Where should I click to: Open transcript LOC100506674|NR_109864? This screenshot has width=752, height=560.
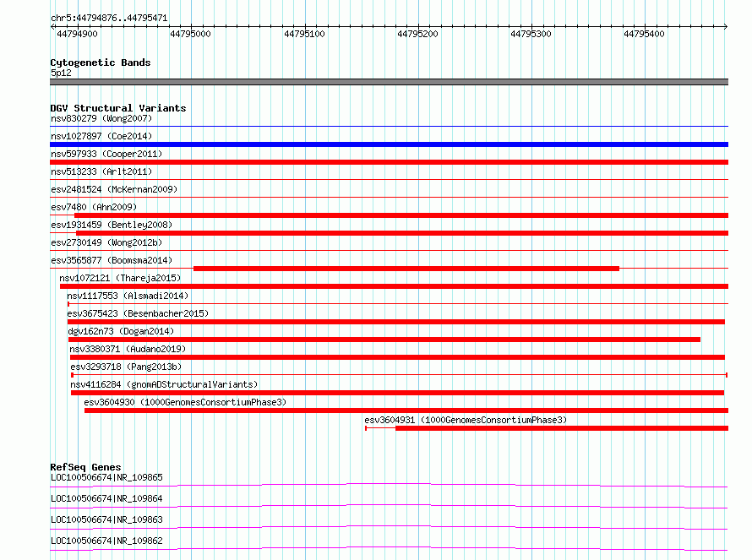[x=106, y=498]
